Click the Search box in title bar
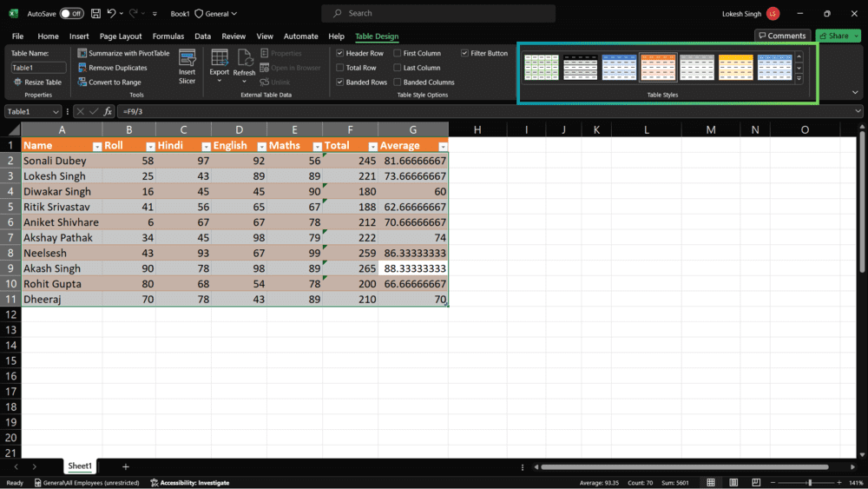Viewport: 868px width, 489px height. pyautogui.click(x=438, y=13)
